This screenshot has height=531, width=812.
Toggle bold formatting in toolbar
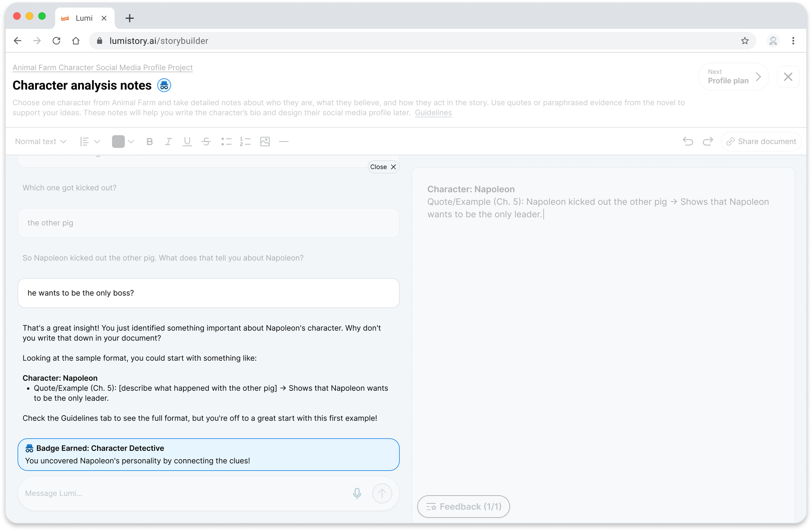click(149, 142)
